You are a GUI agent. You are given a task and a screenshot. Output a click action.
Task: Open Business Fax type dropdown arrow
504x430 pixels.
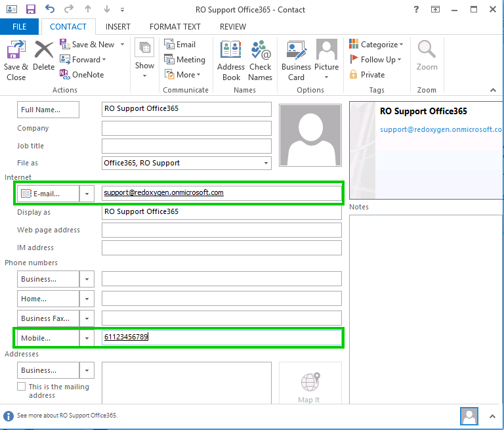pos(87,318)
